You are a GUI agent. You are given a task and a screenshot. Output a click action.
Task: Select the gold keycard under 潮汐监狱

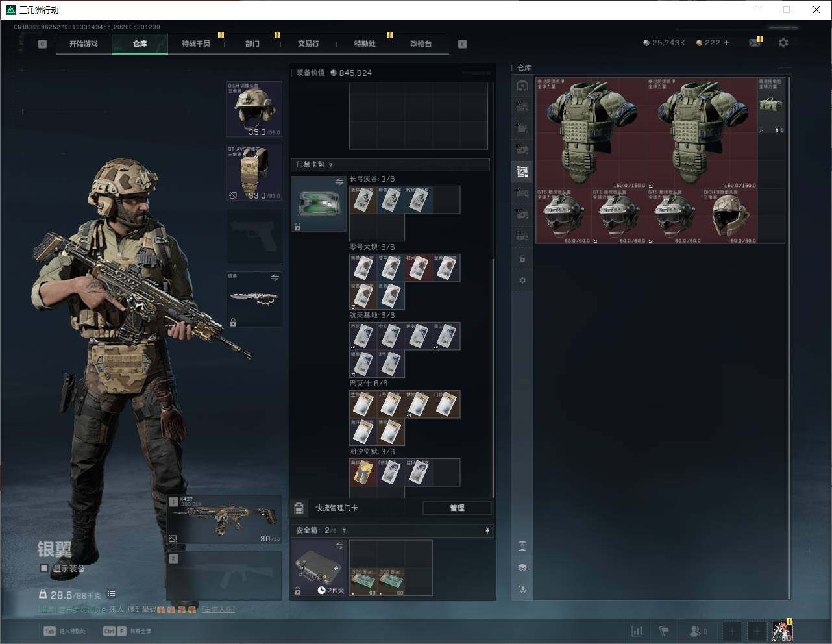[363, 473]
